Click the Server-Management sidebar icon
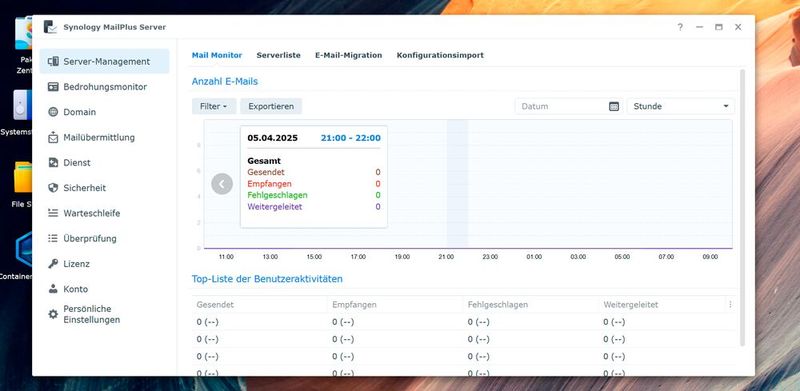800x391 pixels. pyautogui.click(x=53, y=61)
